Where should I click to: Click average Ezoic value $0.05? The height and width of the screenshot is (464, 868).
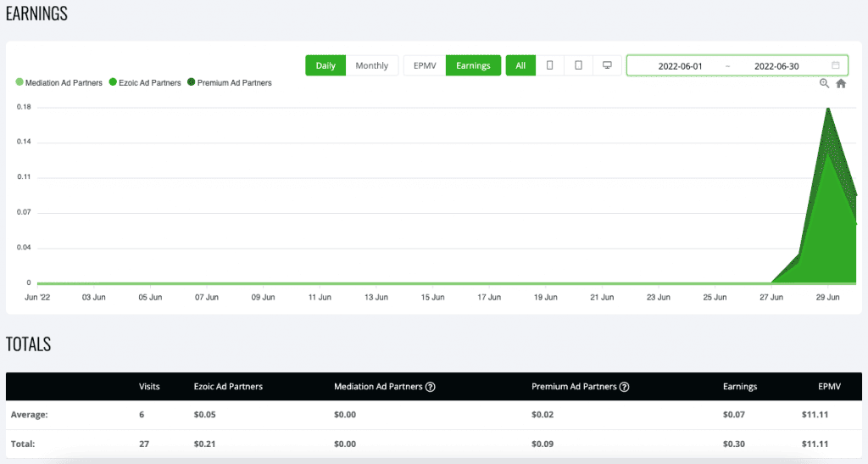205,414
